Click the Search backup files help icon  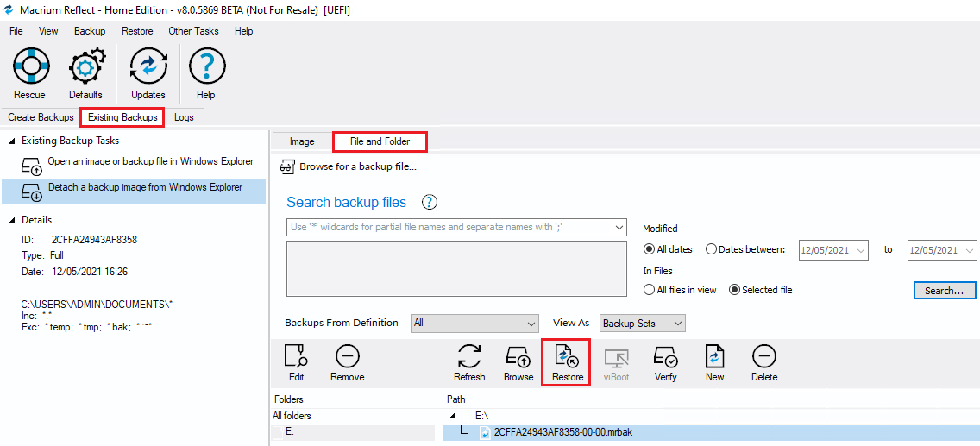(x=430, y=203)
